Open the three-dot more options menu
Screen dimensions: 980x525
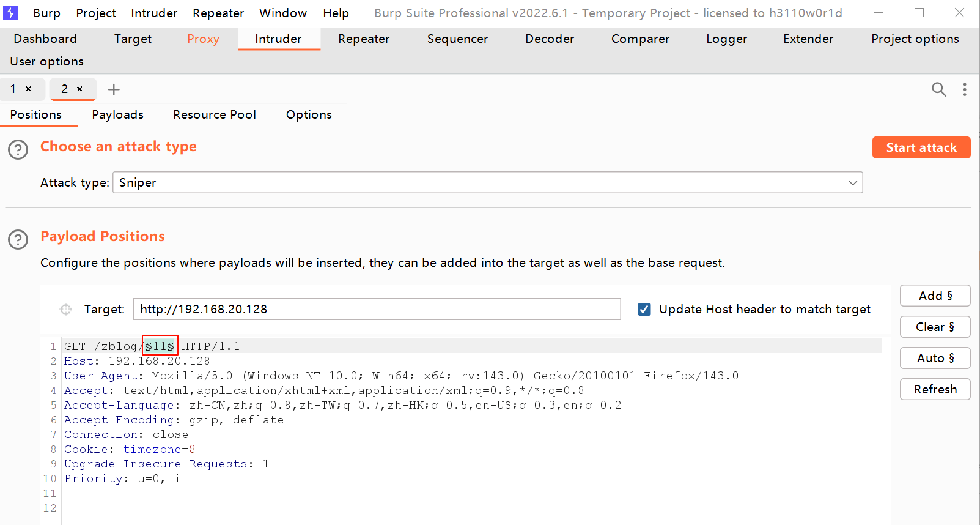(x=965, y=89)
